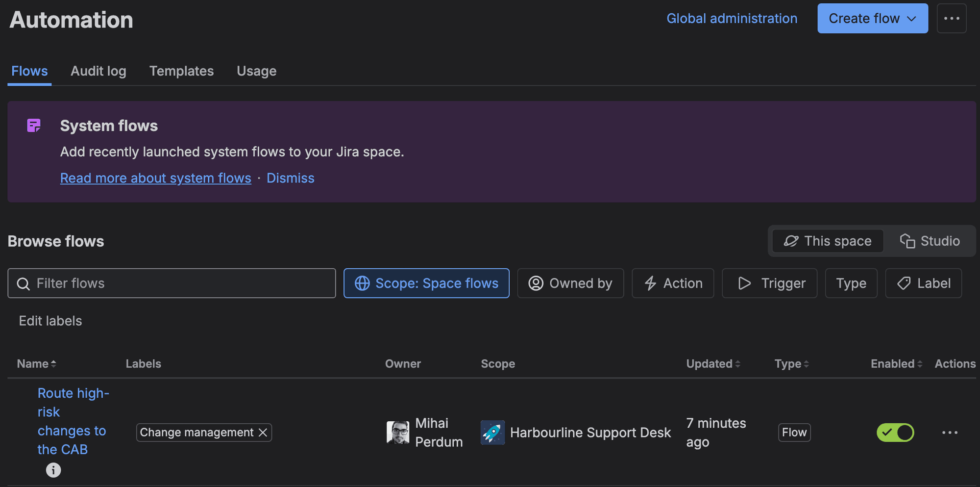Click the info icon under Route high-risk flow

(53, 470)
